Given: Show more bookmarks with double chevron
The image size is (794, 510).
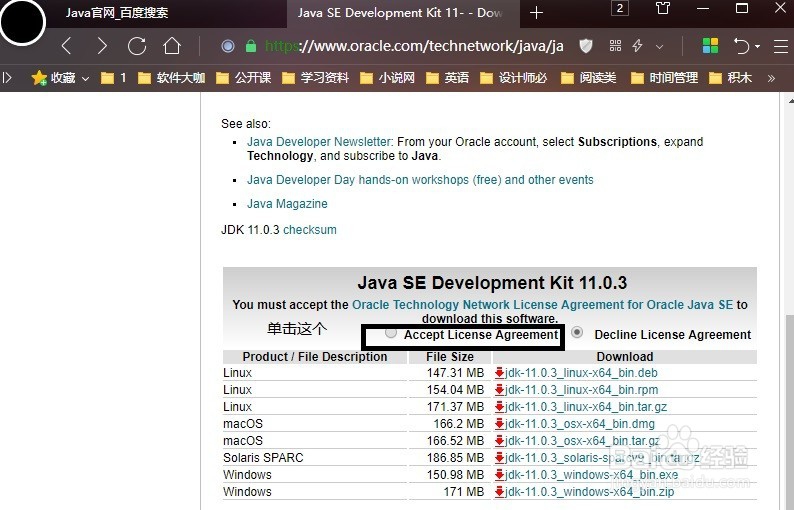Looking at the screenshot, I should [771, 78].
